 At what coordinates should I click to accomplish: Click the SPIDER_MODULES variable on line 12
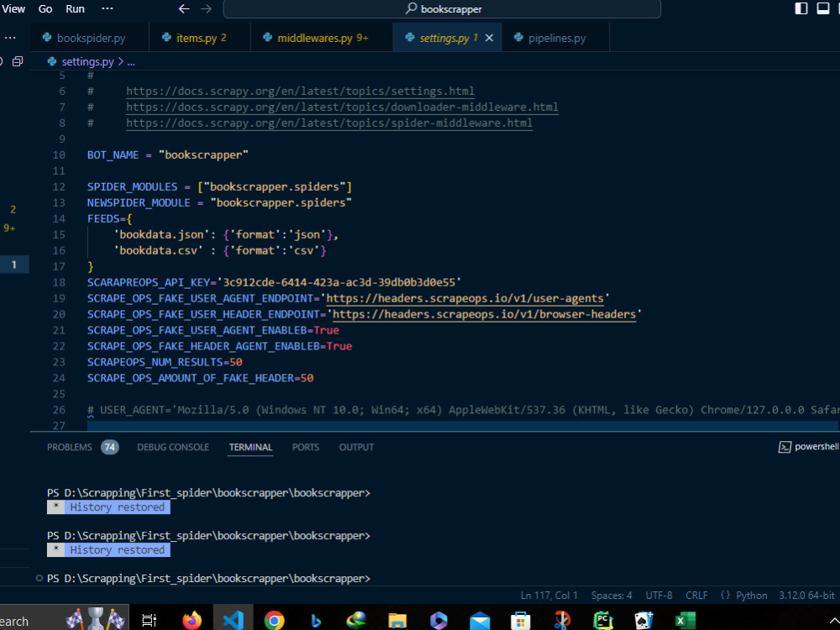pos(133,187)
